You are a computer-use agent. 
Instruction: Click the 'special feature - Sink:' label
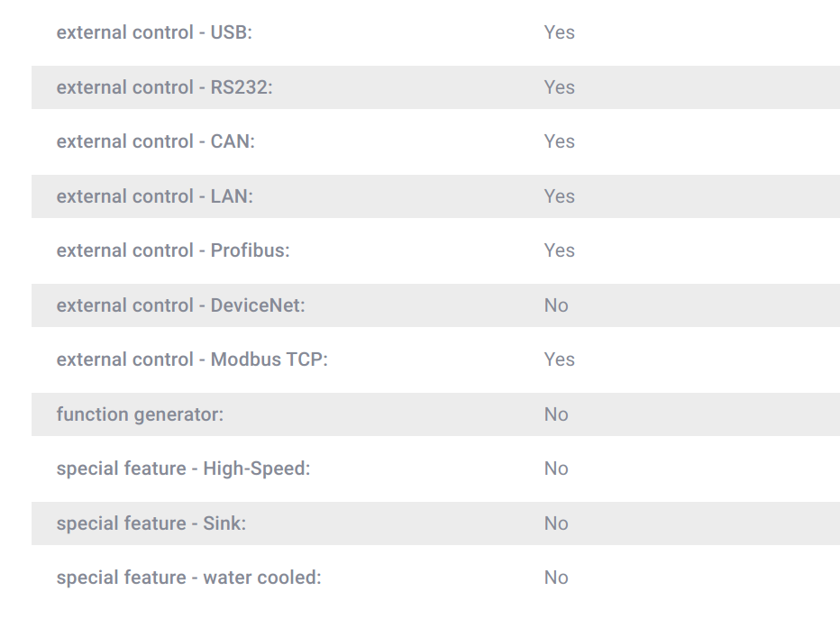pyautogui.click(x=151, y=523)
